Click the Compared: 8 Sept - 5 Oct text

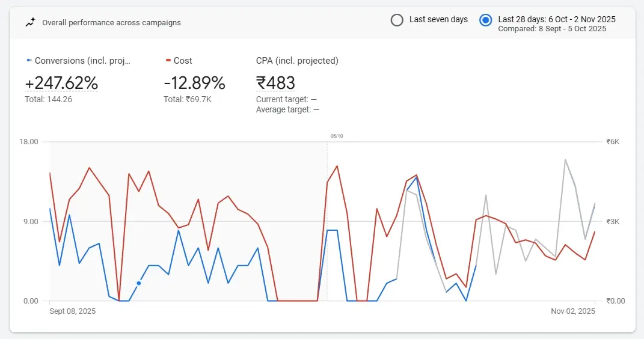coord(552,29)
